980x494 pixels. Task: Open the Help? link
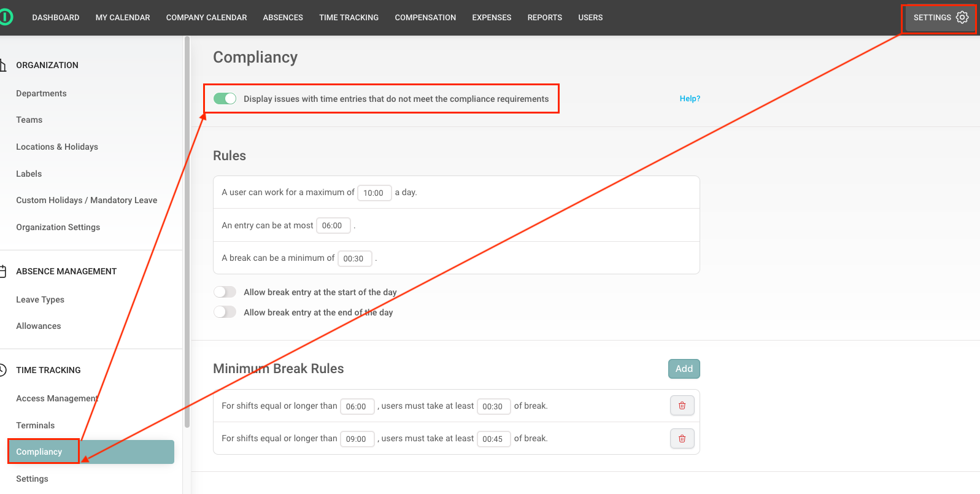tap(690, 99)
